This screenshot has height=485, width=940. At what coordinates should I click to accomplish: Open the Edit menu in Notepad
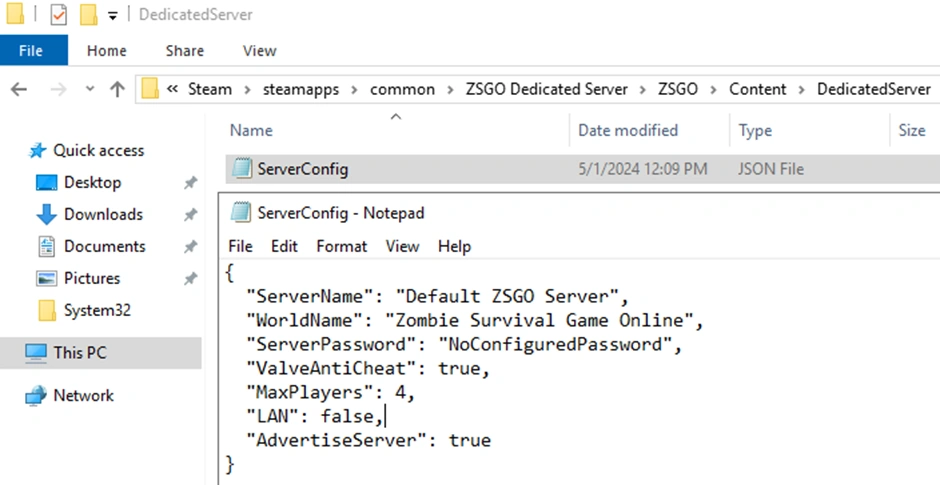click(x=285, y=246)
